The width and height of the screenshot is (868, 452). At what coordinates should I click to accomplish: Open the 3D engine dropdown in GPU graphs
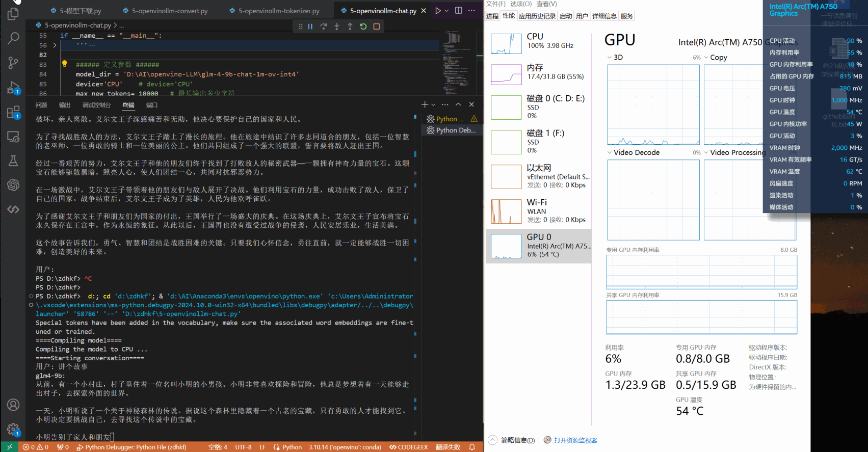610,58
